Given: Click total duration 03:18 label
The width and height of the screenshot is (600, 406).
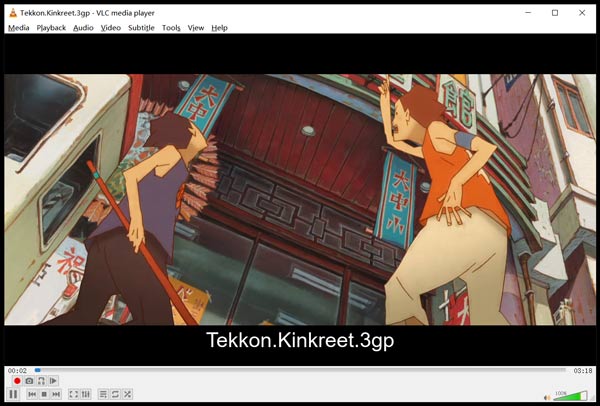Looking at the screenshot, I should [x=582, y=370].
